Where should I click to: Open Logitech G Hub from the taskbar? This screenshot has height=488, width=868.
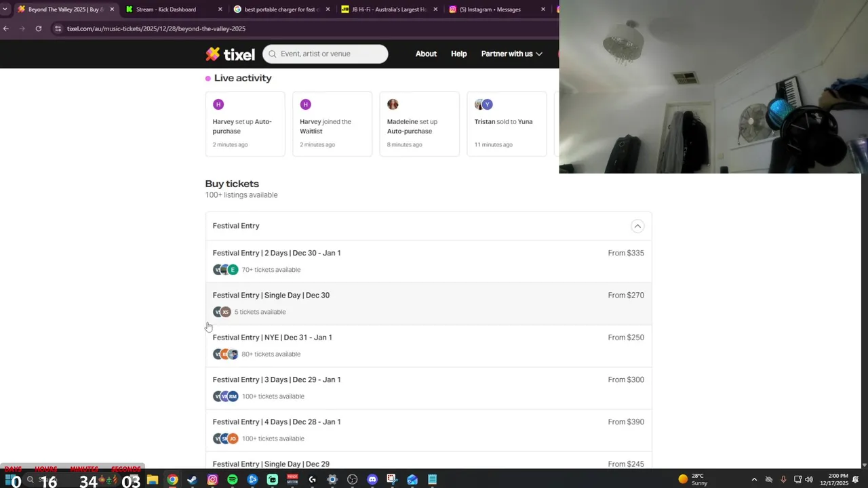pos(312,479)
